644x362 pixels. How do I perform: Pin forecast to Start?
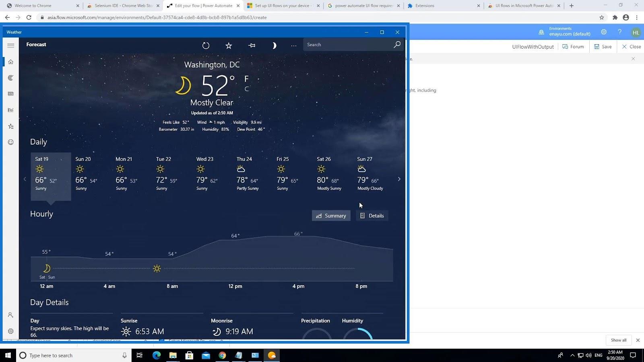[x=252, y=45]
